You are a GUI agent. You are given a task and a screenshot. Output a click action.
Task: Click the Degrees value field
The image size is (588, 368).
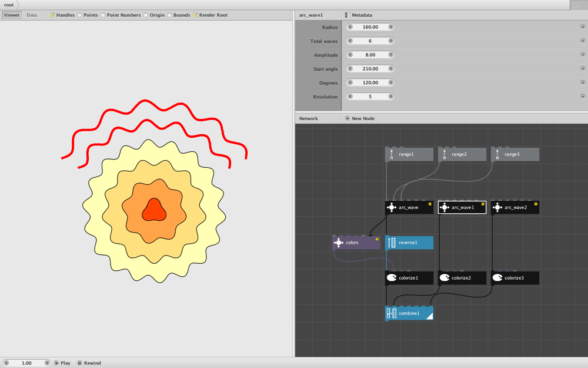pyautogui.click(x=370, y=82)
